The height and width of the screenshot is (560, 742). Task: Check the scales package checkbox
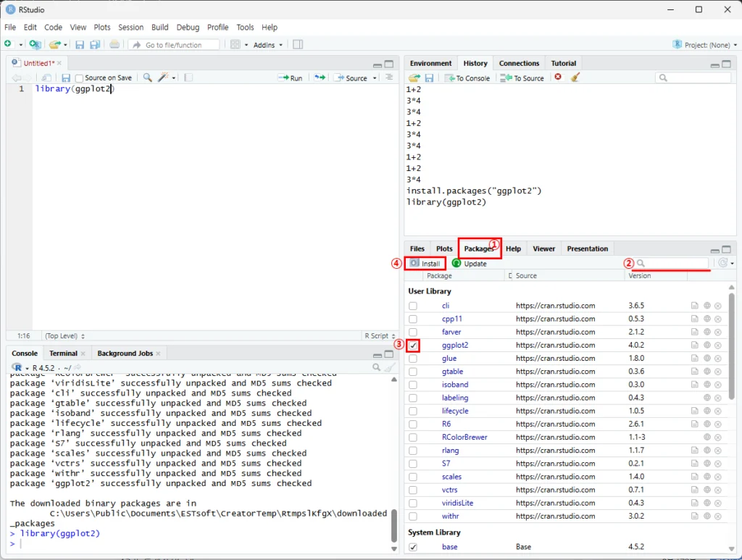pyautogui.click(x=413, y=477)
